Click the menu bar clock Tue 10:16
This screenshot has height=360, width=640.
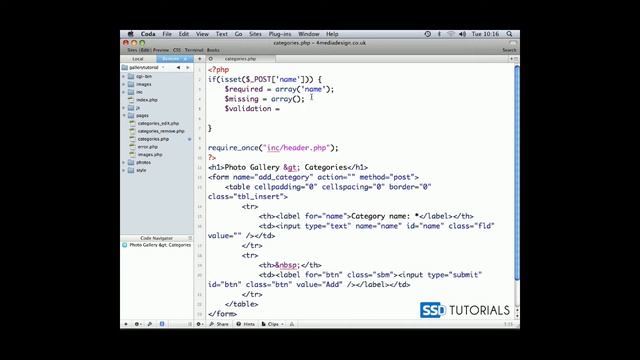485,34
